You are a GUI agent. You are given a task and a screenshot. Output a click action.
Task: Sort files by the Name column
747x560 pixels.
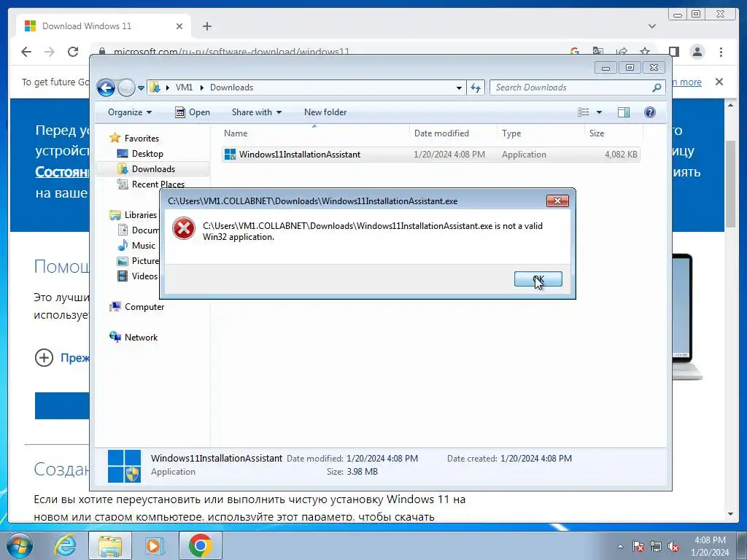[314, 133]
